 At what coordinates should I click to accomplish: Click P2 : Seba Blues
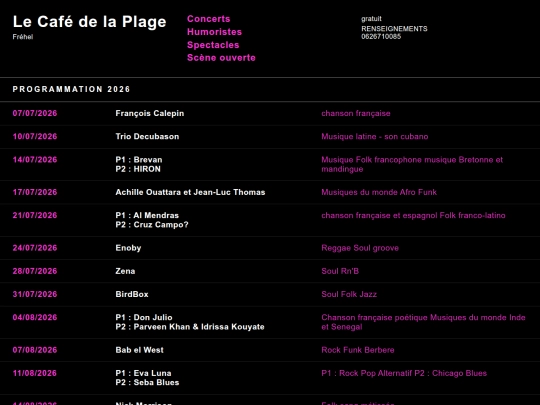click(147, 383)
